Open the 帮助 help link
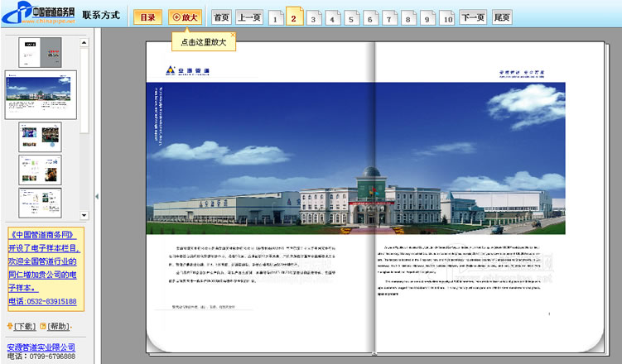622x364 pixels. [59, 326]
